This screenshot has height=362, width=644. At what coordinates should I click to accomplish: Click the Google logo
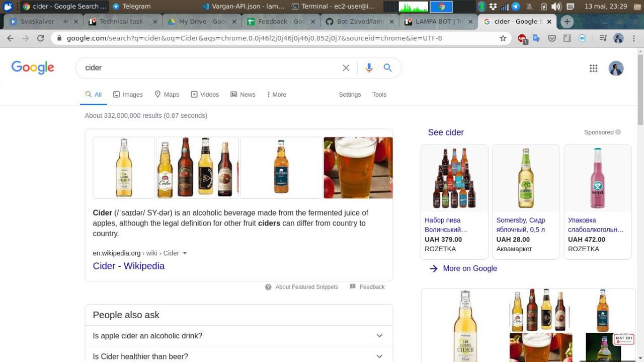point(33,68)
